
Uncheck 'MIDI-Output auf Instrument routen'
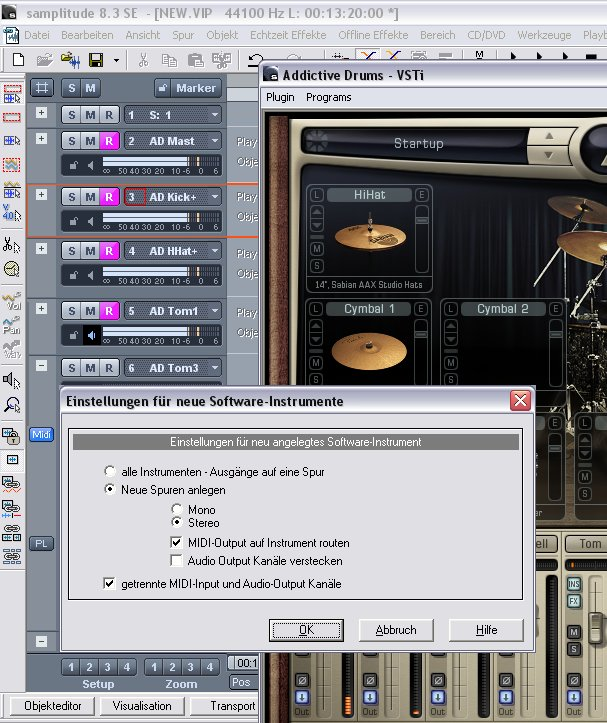pos(176,542)
